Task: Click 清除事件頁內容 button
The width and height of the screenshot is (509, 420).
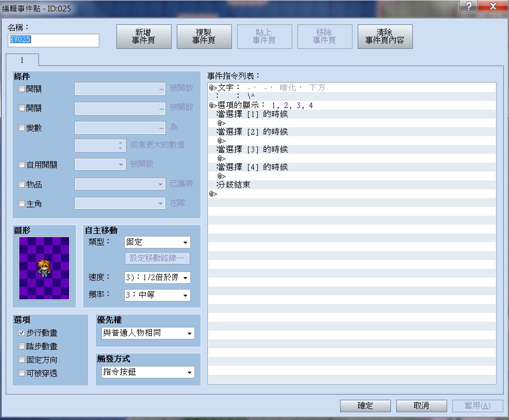Action: point(385,36)
